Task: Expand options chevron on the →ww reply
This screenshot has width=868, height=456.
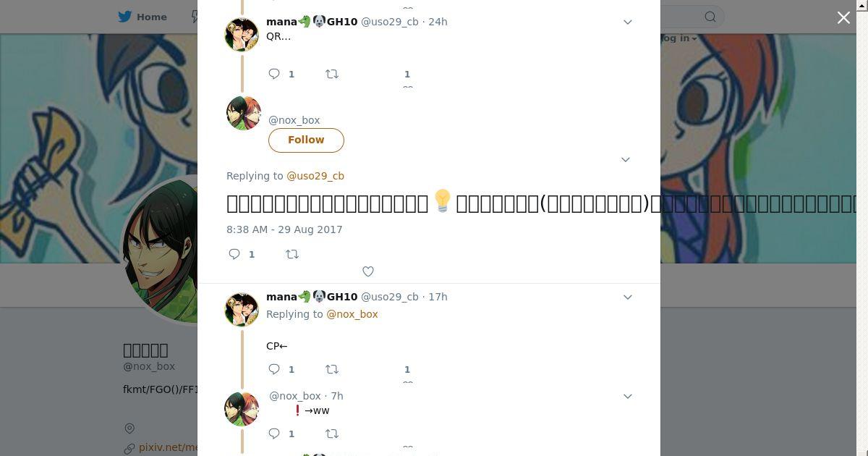Action: (628, 396)
